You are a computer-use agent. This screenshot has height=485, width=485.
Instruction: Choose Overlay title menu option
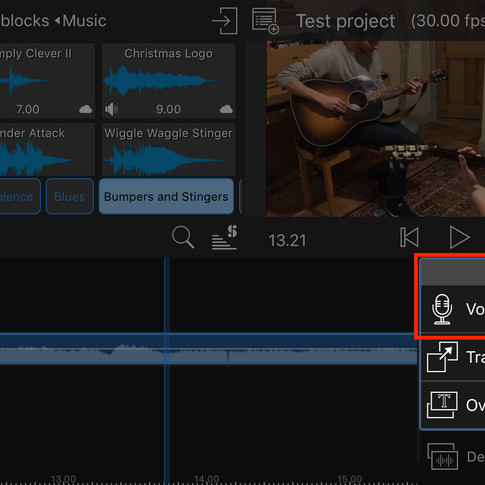click(x=453, y=405)
